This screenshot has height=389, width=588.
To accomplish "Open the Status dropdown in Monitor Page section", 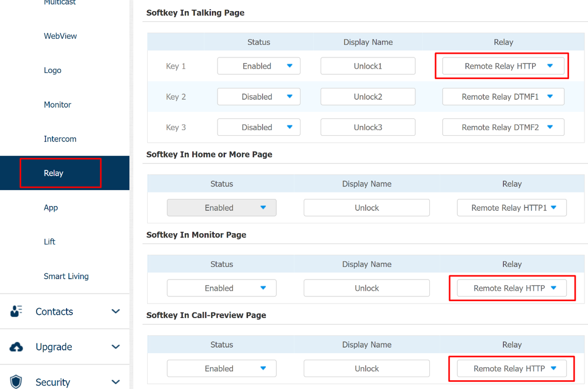I will tap(221, 288).
